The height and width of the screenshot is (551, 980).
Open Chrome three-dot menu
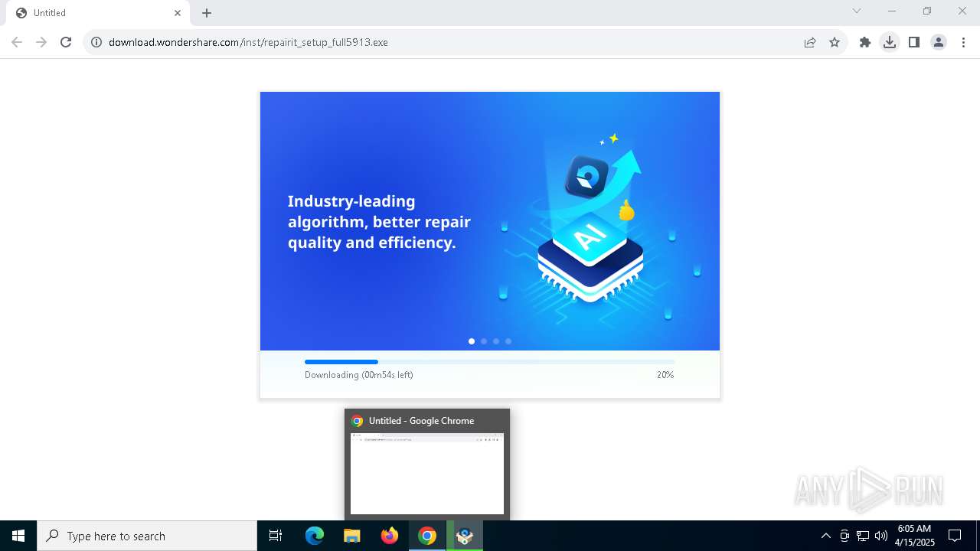pos(963,42)
